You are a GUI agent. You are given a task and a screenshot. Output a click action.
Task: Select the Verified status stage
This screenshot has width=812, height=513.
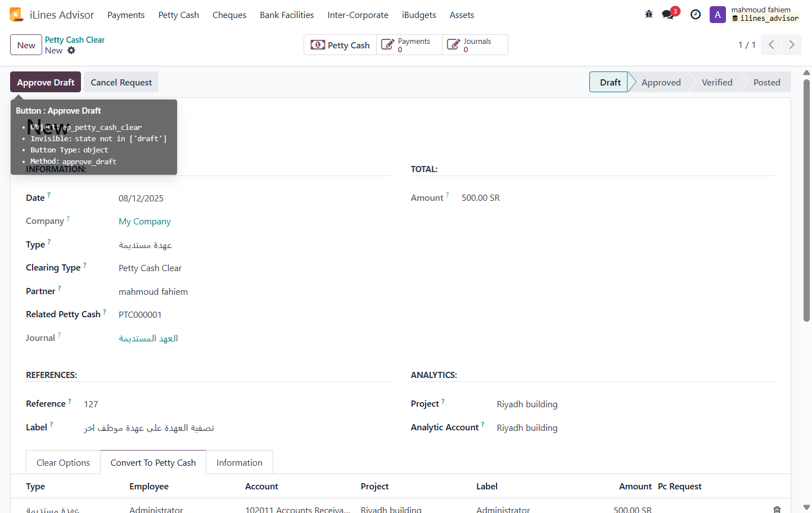pyautogui.click(x=717, y=82)
